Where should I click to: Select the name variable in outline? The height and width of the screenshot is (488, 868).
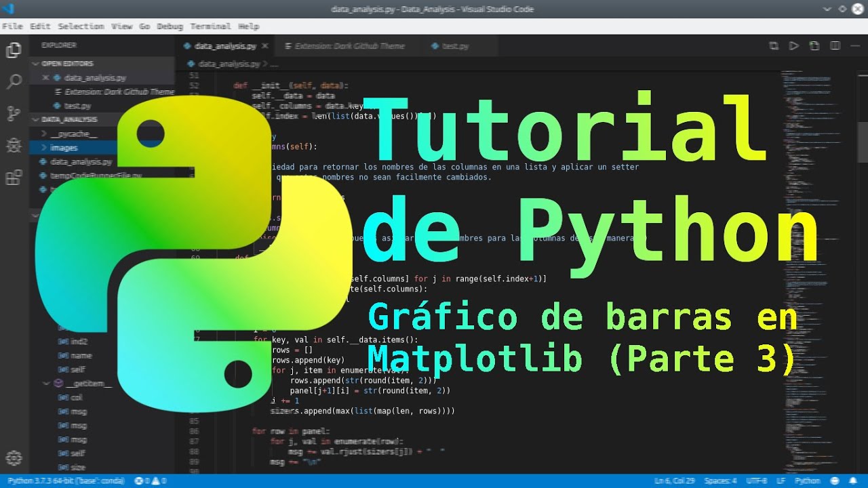point(81,356)
